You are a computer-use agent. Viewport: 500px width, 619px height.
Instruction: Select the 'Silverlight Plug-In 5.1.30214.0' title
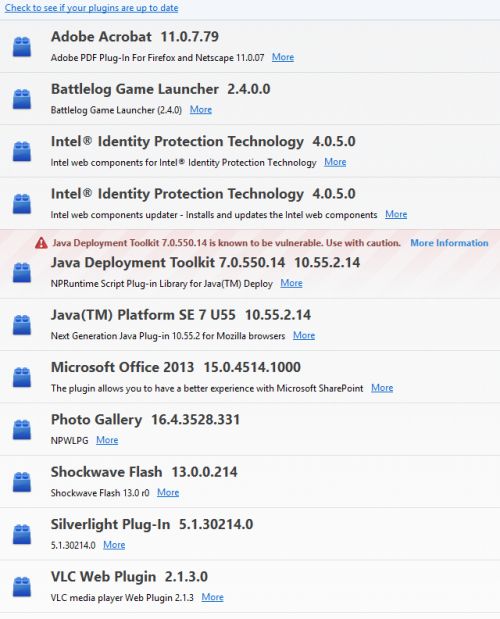(x=152, y=525)
